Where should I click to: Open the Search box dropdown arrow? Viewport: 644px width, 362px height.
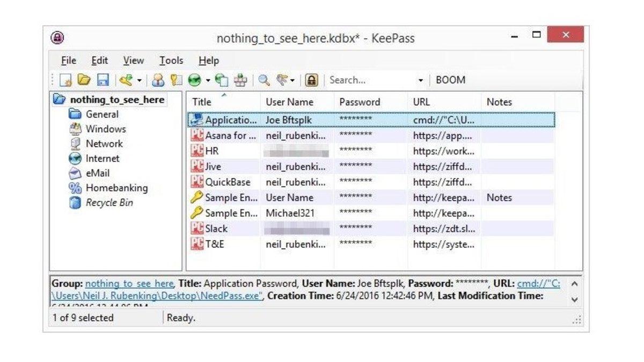421,80
